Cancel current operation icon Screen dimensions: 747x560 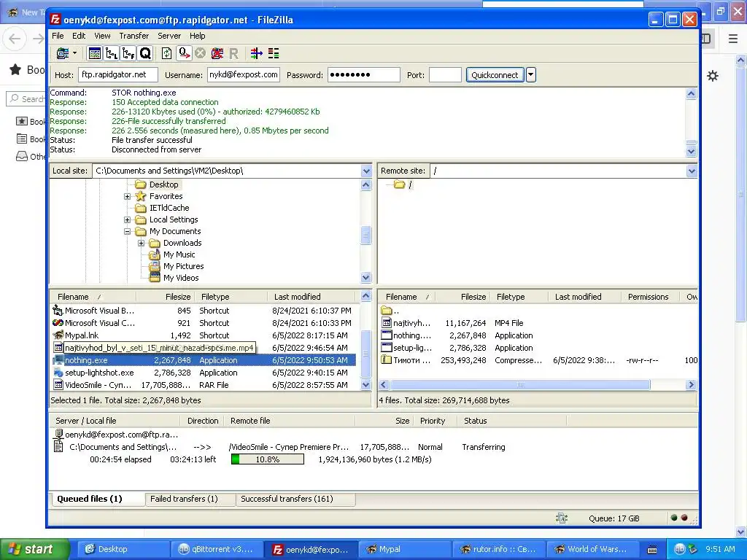pos(200,53)
